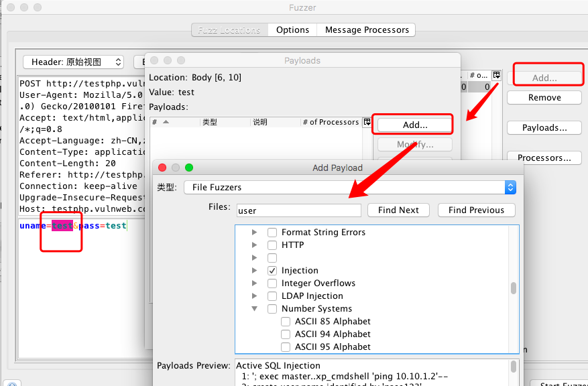Close the Add Payload dialog
This screenshot has width=588, height=386.
coord(162,168)
